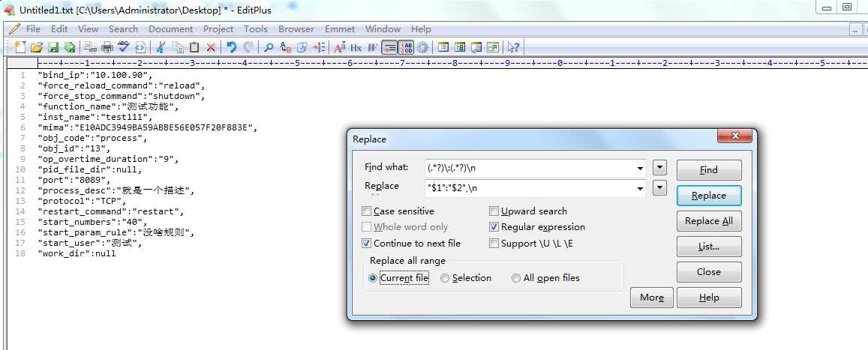Viewport: 868px width, 350px height.
Task: Click the Paste clipboard icon
Action: tap(194, 47)
